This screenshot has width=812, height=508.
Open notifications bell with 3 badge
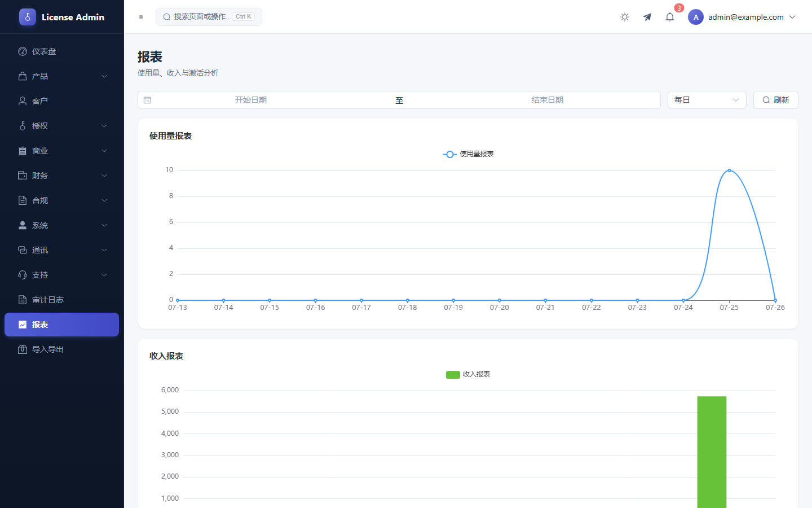(x=670, y=17)
